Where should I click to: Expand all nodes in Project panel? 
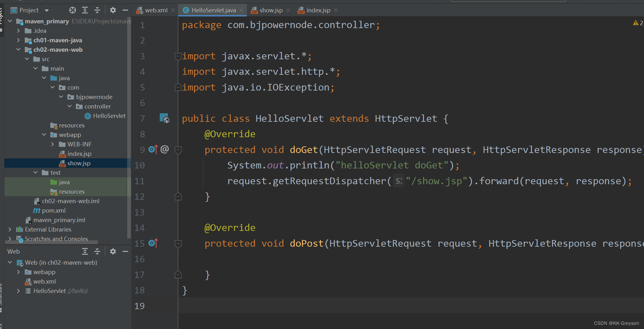coord(85,10)
